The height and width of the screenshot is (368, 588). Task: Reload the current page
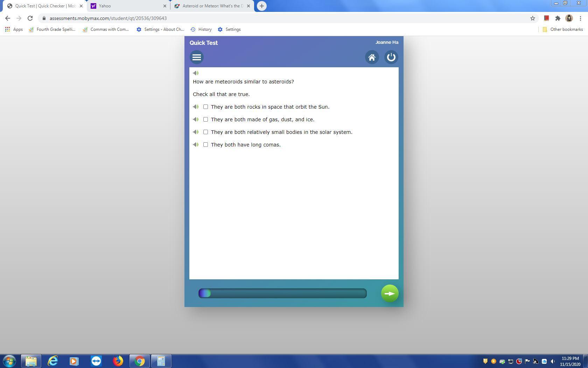[x=30, y=18]
